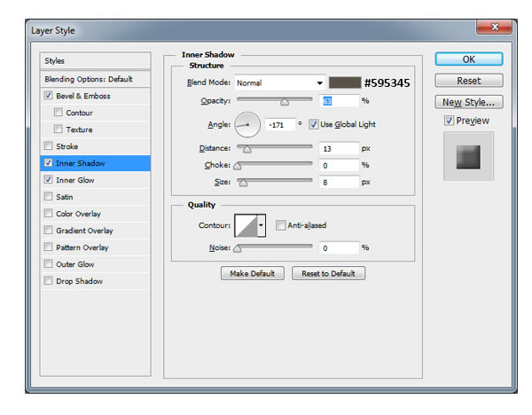Toggle Use Global Light checkbox
Viewport: 532px width, 415px height.
tap(314, 124)
